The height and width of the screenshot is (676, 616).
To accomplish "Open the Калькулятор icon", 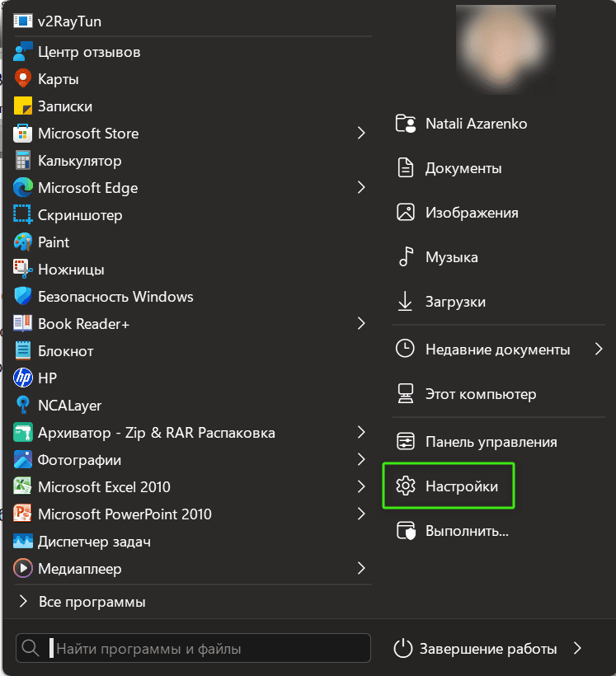I will click(x=23, y=161).
